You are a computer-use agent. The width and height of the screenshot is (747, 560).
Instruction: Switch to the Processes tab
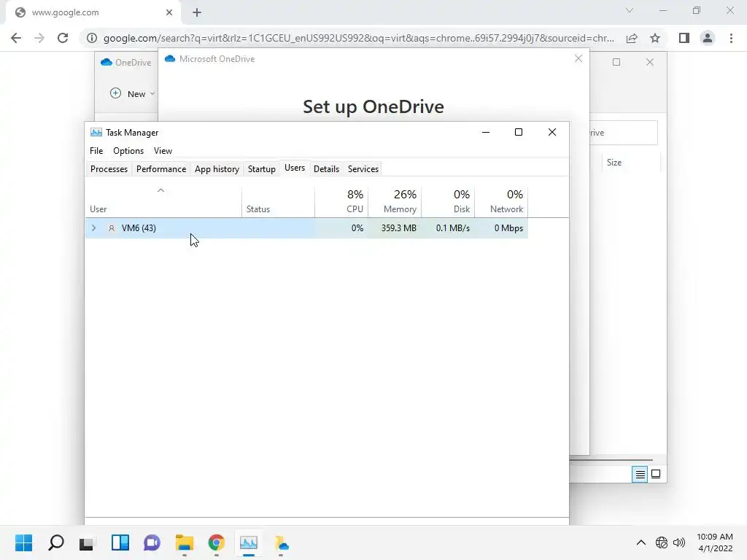click(109, 169)
